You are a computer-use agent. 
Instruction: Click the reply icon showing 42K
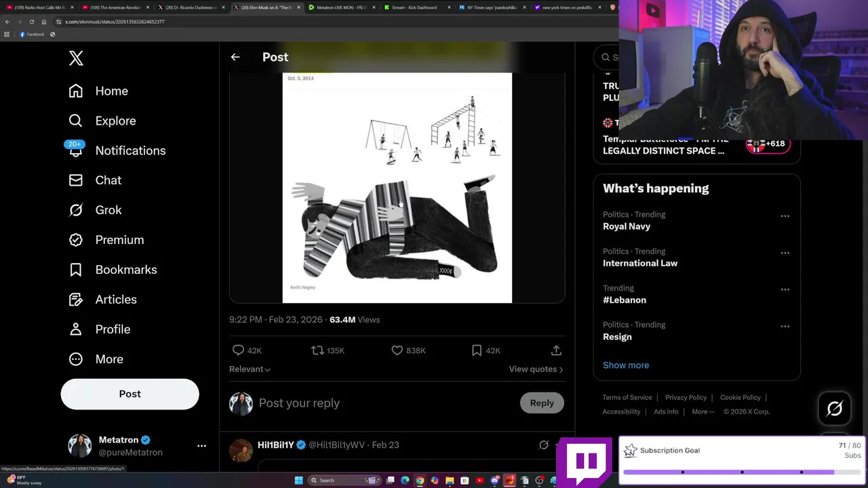click(x=238, y=350)
